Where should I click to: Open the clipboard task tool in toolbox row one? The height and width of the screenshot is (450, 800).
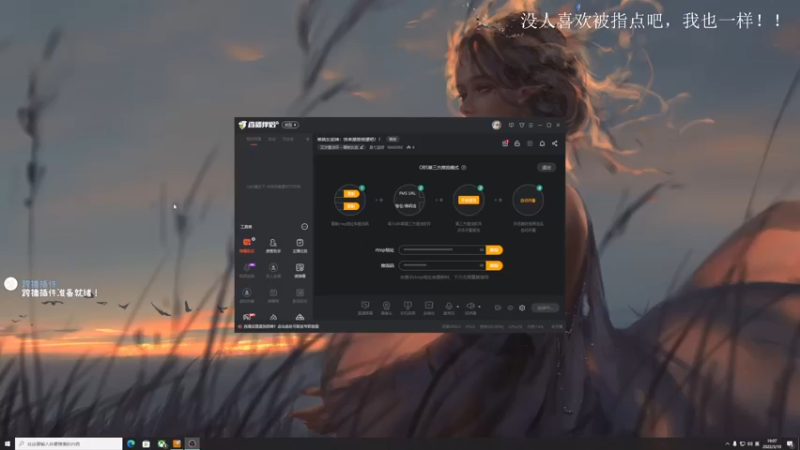299,245
